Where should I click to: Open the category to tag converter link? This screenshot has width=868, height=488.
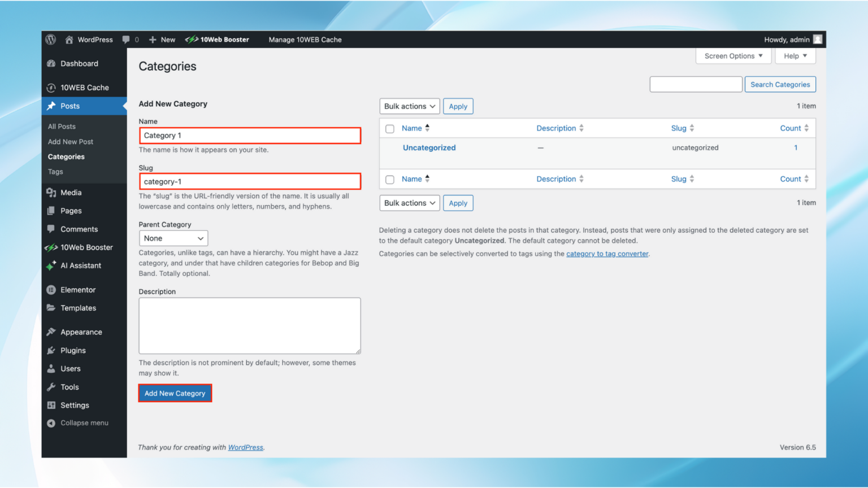[607, 254]
